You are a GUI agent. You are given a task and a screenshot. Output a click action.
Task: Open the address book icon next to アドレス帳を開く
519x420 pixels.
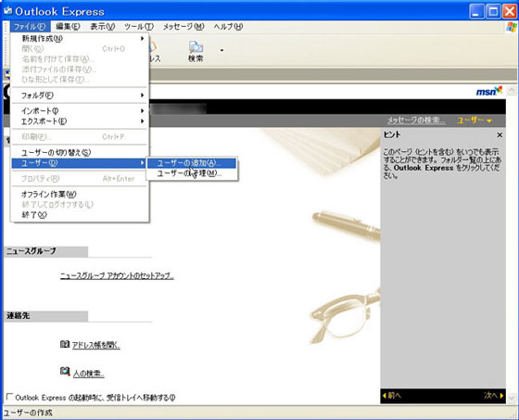click(x=65, y=344)
